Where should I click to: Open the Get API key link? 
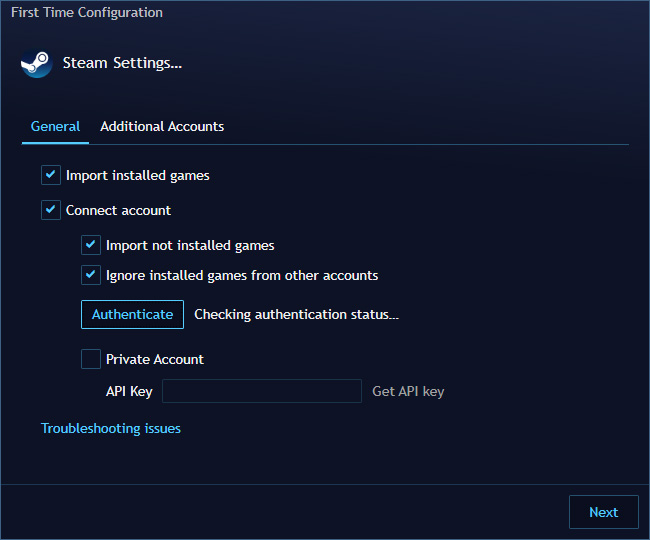408,391
